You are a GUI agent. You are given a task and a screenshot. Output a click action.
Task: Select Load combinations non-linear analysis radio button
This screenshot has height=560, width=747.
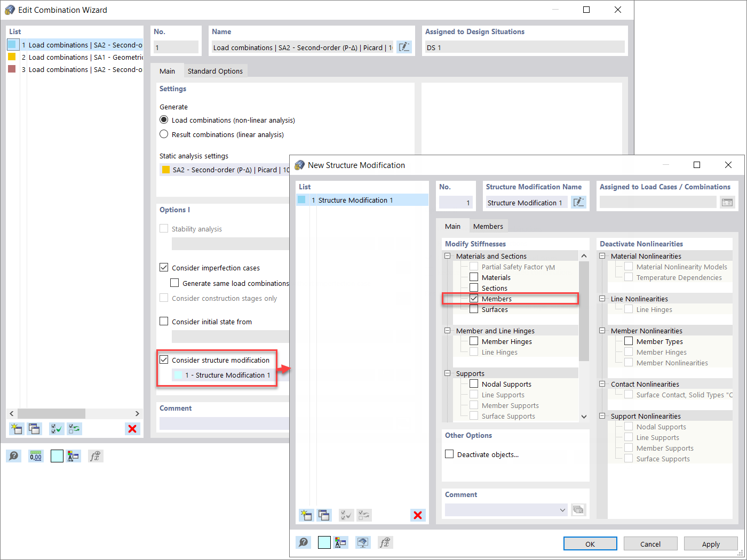pos(164,119)
